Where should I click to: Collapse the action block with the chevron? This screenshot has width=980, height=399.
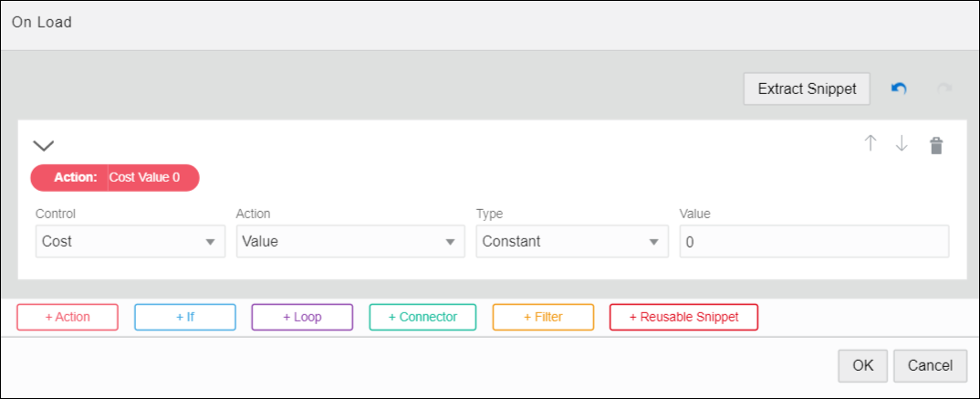point(44,145)
